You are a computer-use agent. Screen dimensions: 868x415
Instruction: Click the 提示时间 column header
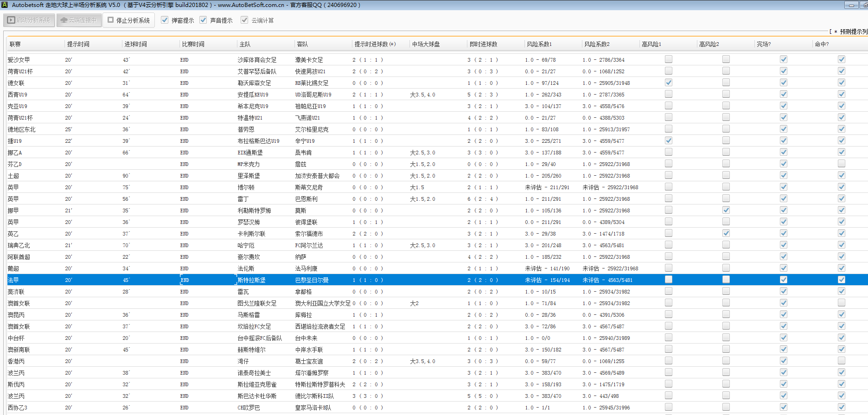click(x=78, y=44)
